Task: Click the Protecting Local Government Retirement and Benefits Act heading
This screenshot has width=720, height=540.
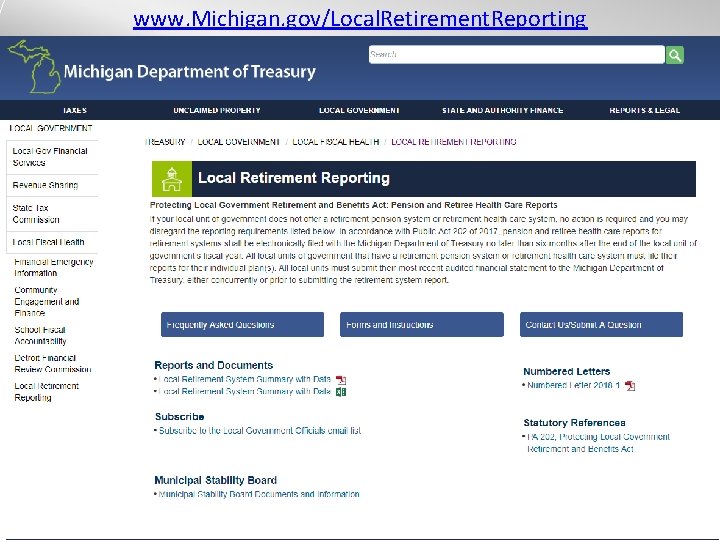Action: [354, 205]
